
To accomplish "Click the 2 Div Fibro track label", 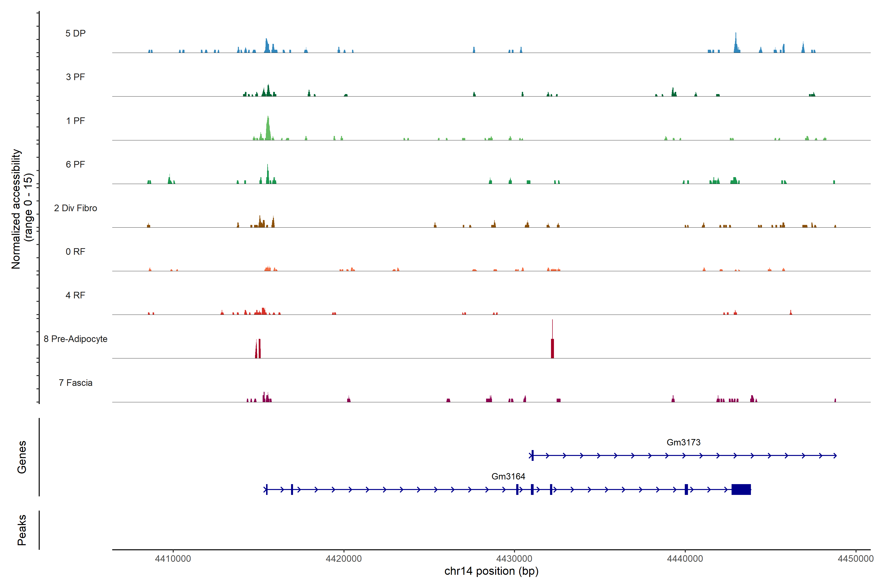I will 75,208.
